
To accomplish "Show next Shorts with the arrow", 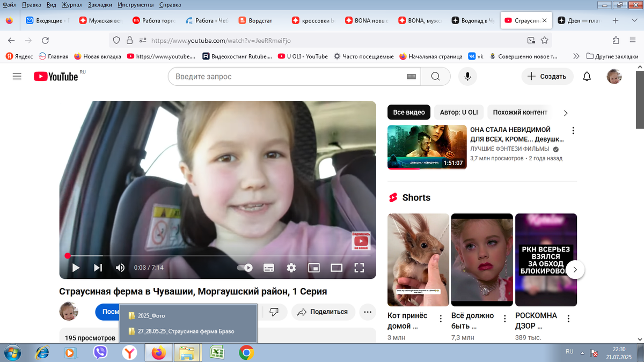I will coord(575,270).
